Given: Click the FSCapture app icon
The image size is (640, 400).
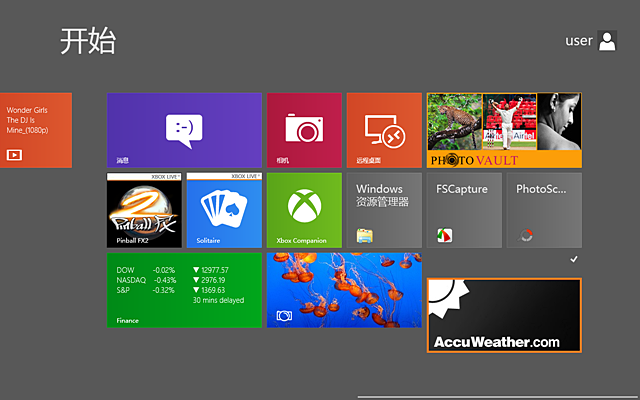Looking at the screenshot, I should click(x=444, y=236).
